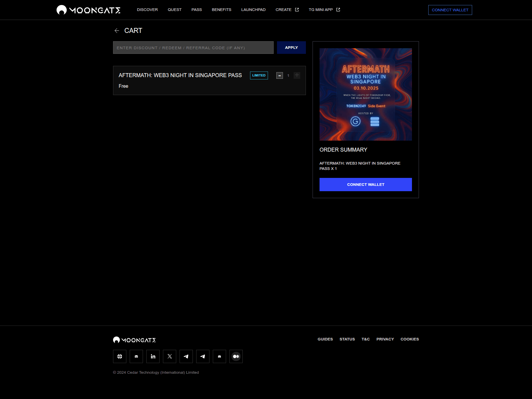Open the Telegram icon next to X icon
Image resolution: width=532 pixels, height=399 pixels.
pyautogui.click(x=186, y=356)
